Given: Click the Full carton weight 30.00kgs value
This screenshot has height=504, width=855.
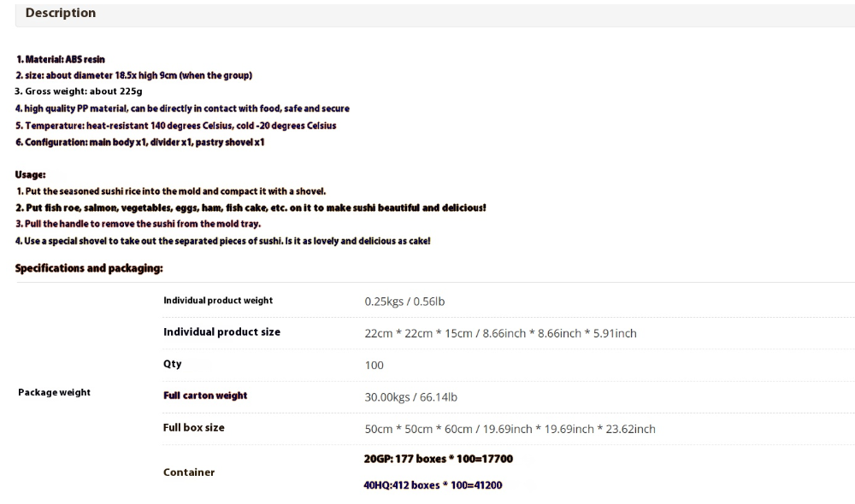Looking at the screenshot, I should (410, 397).
